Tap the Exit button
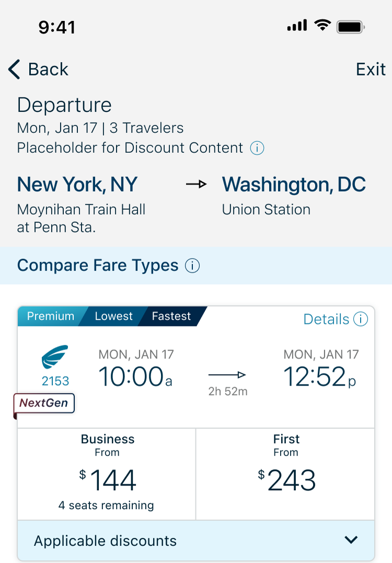This screenshot has height=563, width=392. pyautogui.click(x=371, y=69)
